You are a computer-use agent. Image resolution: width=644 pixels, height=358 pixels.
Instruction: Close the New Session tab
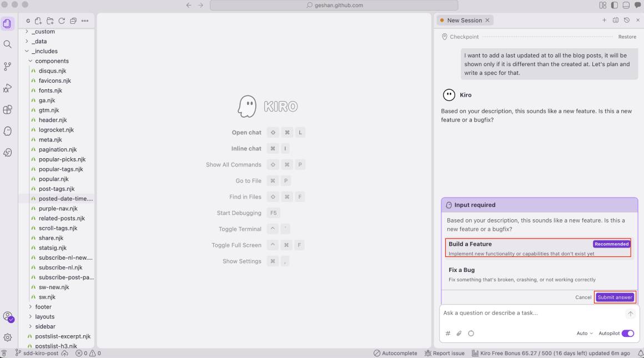pyautogui.click(x=487, y=20)
